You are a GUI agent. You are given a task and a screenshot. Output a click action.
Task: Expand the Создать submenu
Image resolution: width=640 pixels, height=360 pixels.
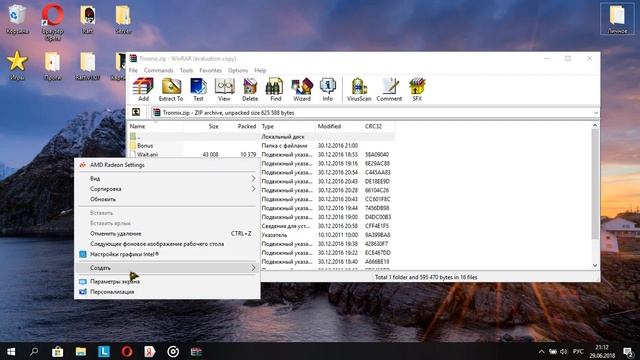tap(167, 268)
